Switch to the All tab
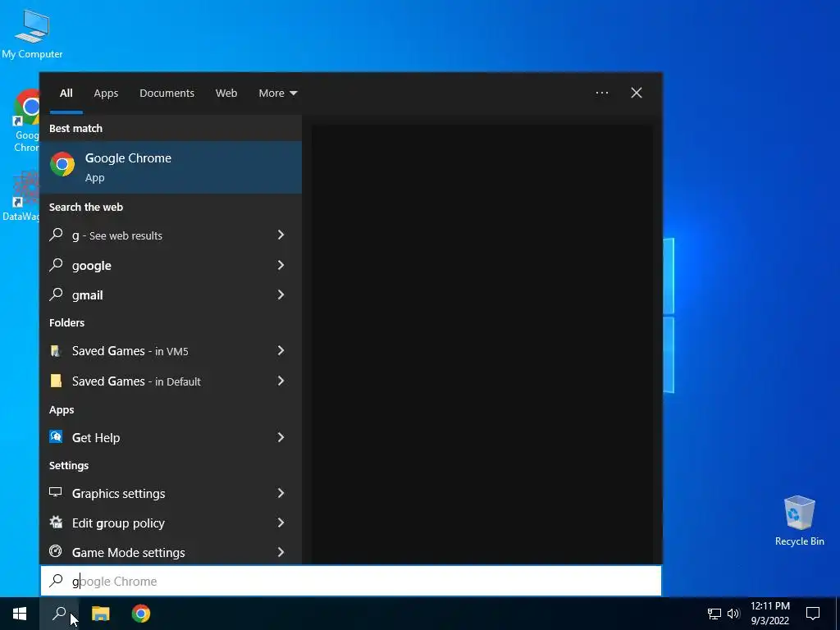840x630 pixels. coord(66,94)
